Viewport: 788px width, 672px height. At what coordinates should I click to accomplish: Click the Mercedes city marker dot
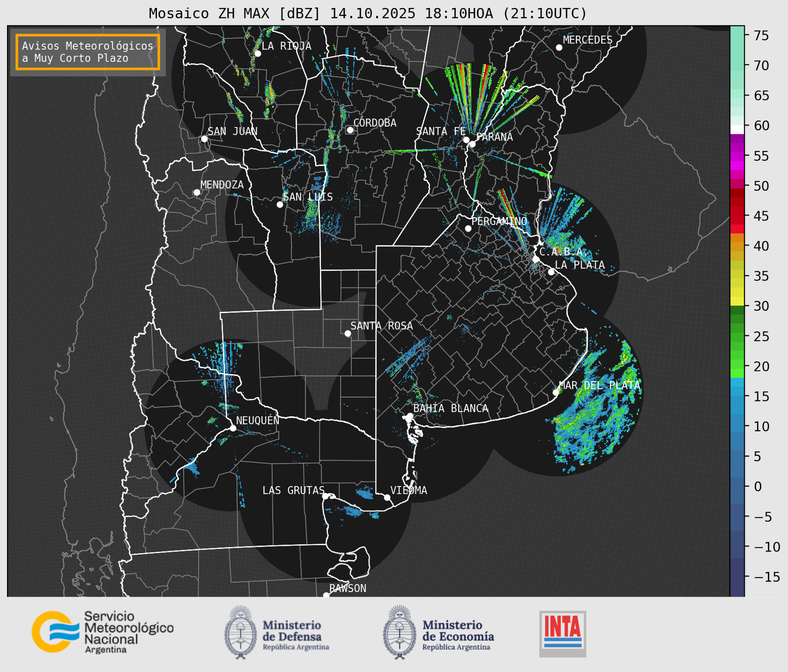pos(559,48)
